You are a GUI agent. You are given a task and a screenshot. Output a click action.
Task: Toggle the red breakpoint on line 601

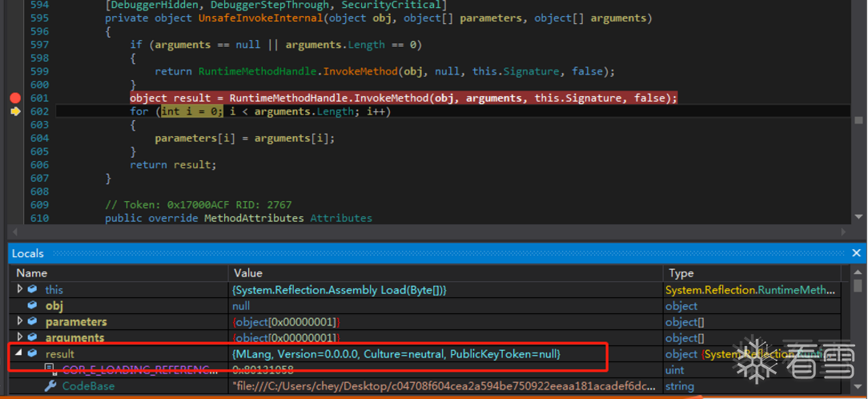click(15, 98)
